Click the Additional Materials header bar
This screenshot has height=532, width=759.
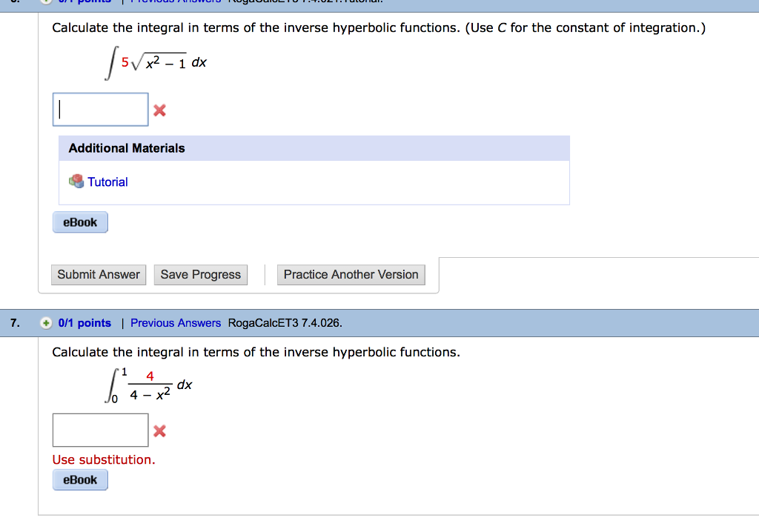[x=125, y=148]
